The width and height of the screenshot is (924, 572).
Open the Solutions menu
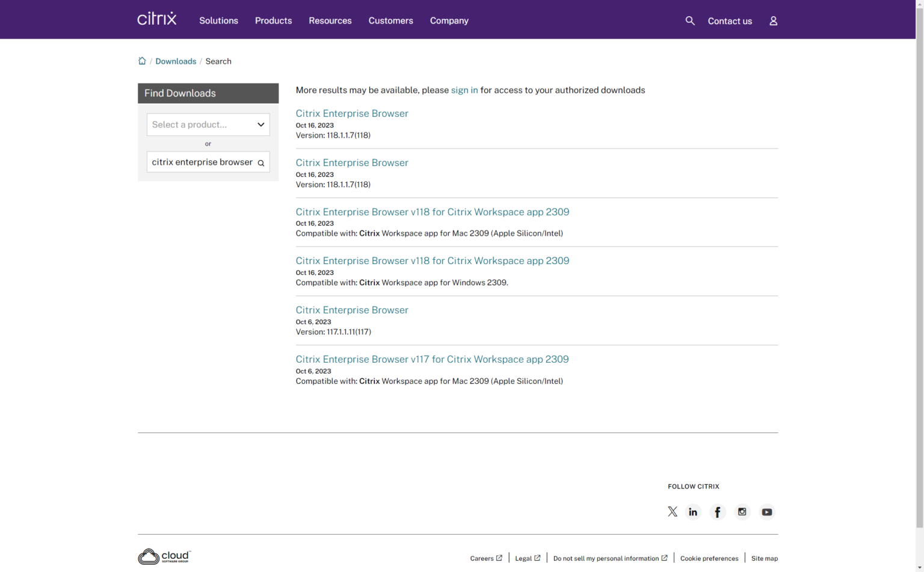pos(218,20)
